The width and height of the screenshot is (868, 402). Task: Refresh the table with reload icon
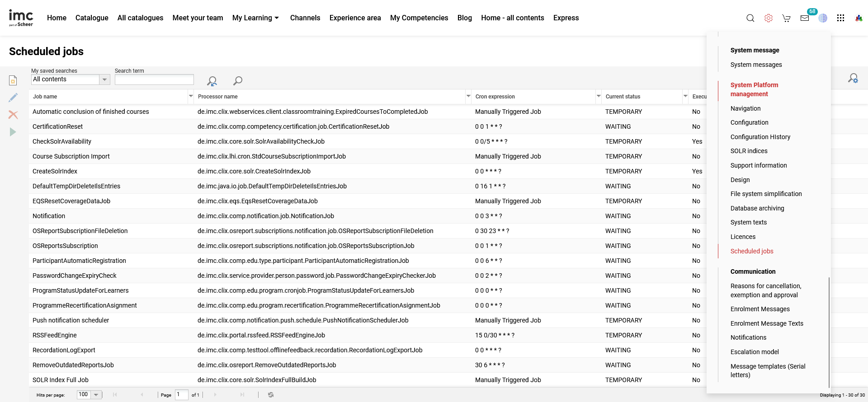[x=271, y=395]
